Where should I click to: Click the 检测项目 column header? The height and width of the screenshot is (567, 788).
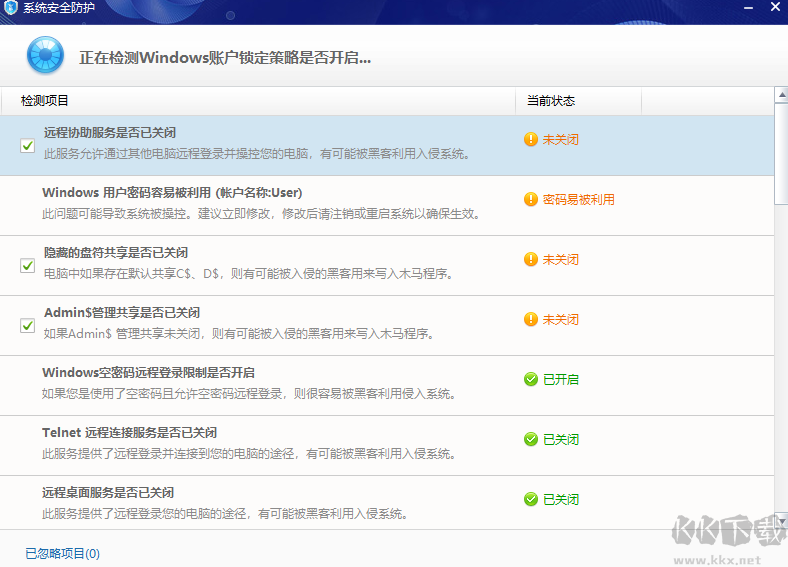pyautogui.click(x=45, y=101)
